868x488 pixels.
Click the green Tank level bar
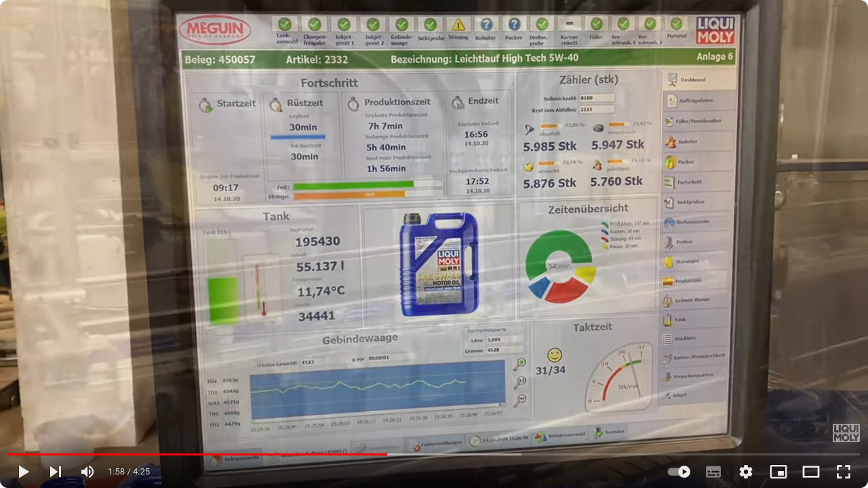224,301
